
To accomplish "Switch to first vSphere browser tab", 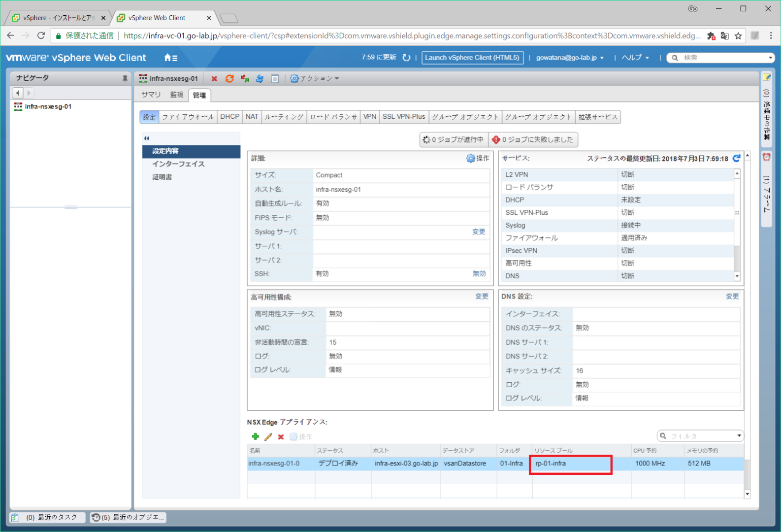I will (x=59, y=18).
